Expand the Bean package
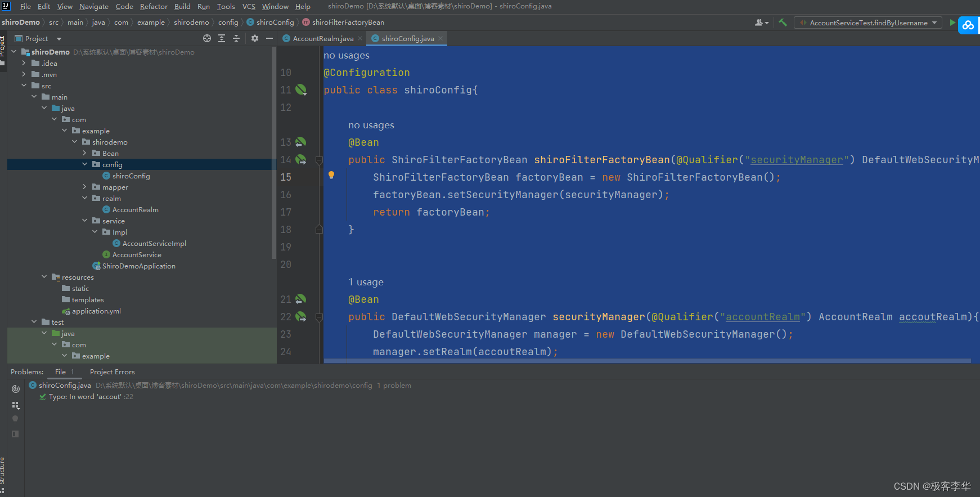 point(84,153)
